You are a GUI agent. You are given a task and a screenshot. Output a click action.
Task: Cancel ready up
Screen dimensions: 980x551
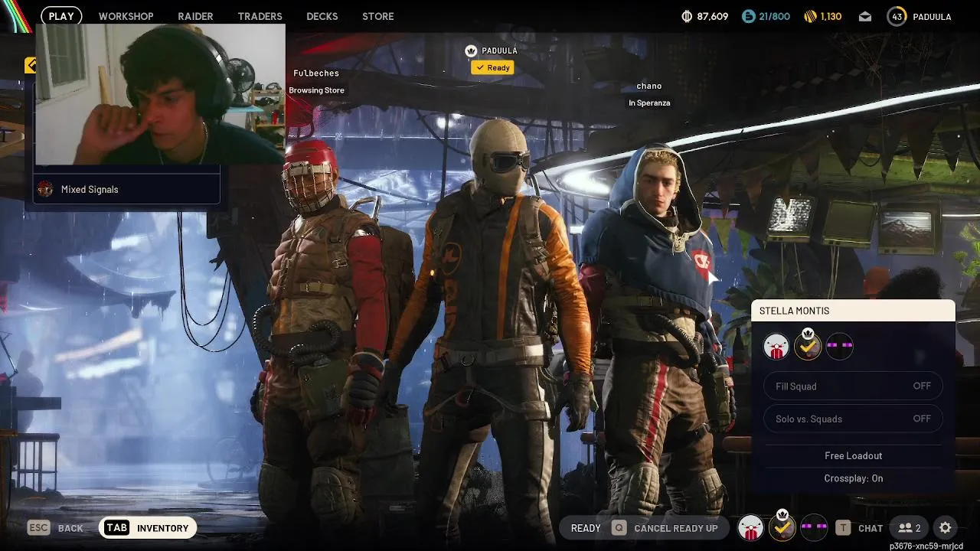pyautogui.click(x=675, y=528)
